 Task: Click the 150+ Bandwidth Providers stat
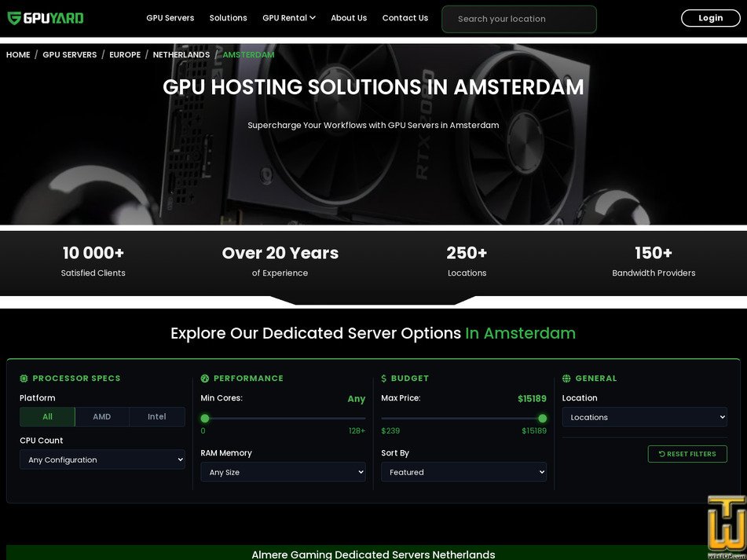click(x=654, y=262)
